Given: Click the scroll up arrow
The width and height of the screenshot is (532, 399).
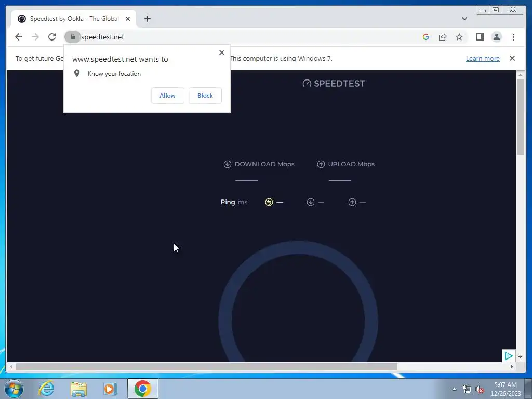Looking at the screenshot, I should 520,74.
